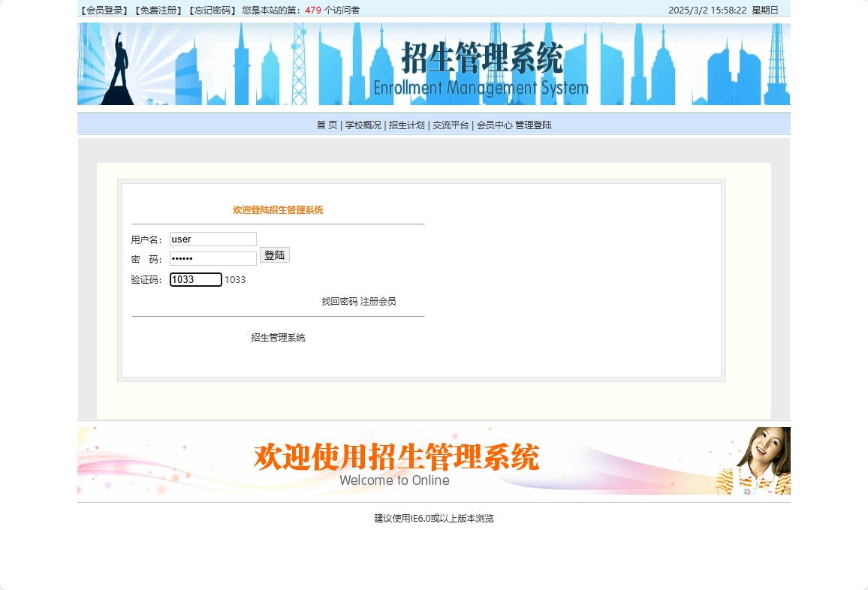Select the 招生计划 enrollment plan menu item
The width and height of the screenshot is (868, 590).
point(405,125)
